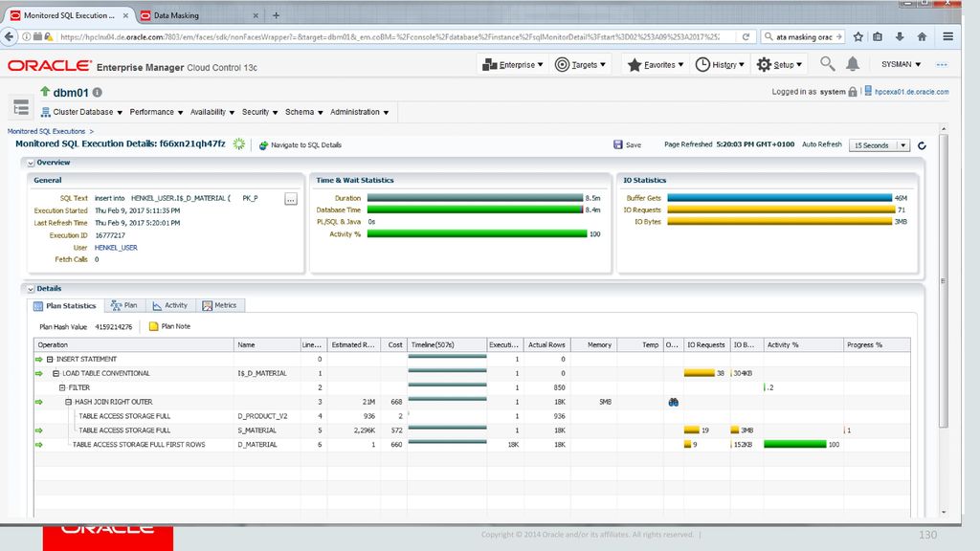Switch to the Metrics tab
This screenshot has height=551, width=980.
[219, 305]
